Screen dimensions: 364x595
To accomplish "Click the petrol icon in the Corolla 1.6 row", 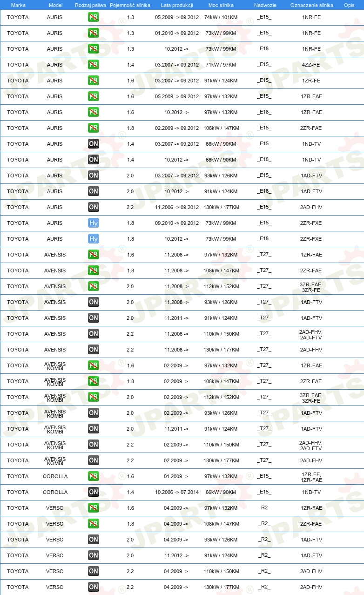I will coord(94,476).
